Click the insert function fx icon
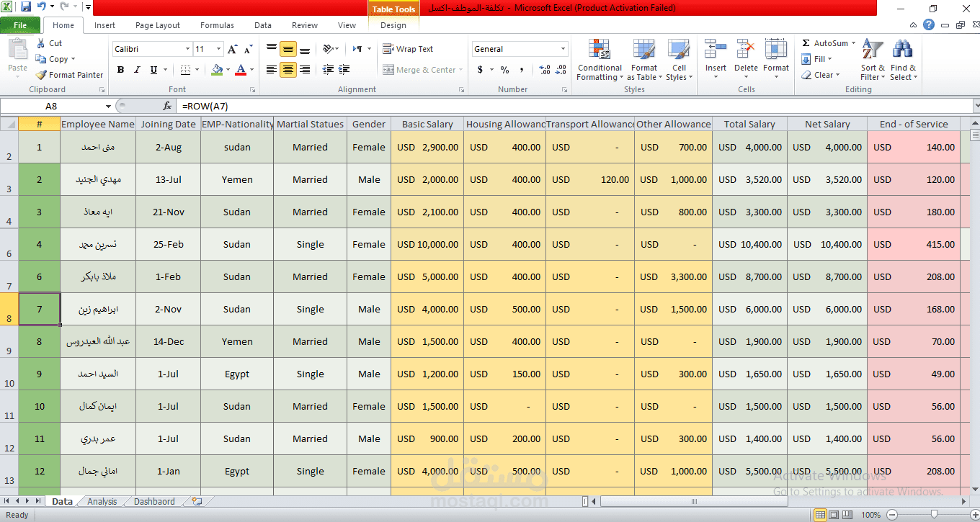980x522 pixels. [167, 106]
